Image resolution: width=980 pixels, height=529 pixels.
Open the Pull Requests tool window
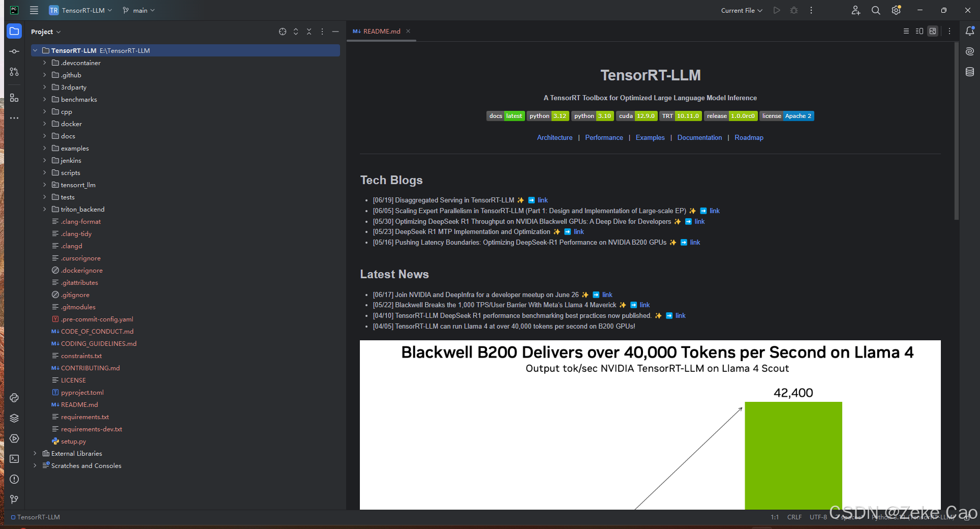14,72
